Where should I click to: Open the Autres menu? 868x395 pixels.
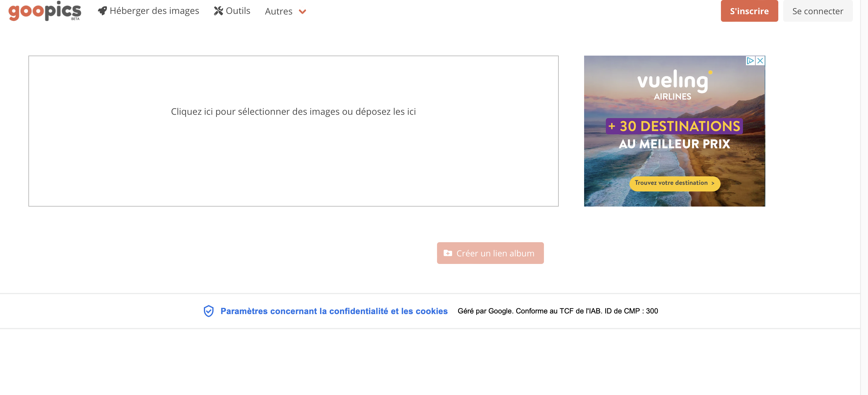[279, 11]
